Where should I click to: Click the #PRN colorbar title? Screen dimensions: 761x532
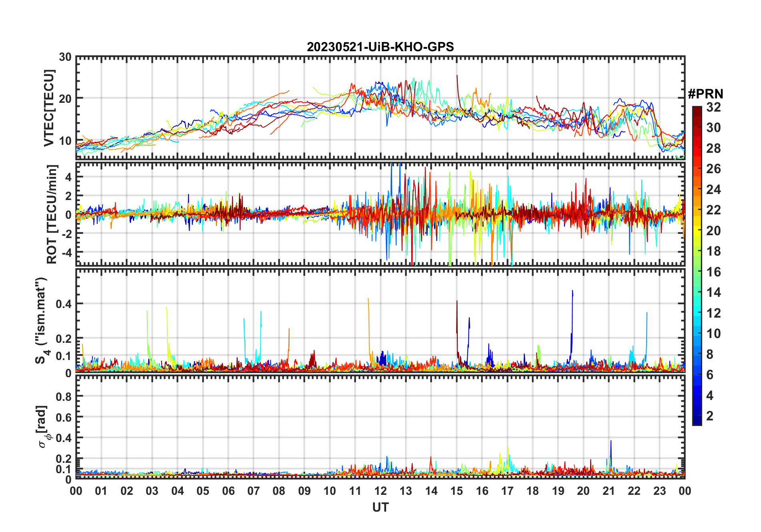click(x=705, y=94)
